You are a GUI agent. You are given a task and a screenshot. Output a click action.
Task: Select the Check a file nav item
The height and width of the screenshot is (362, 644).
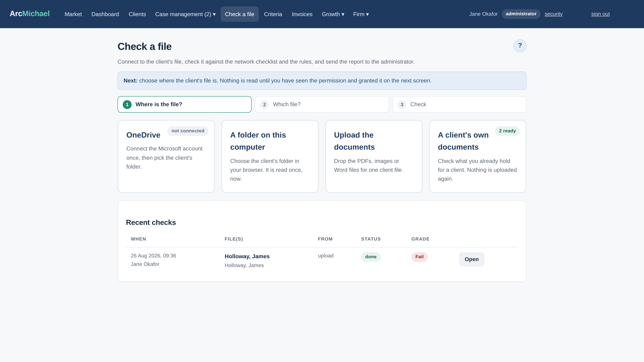239,14
